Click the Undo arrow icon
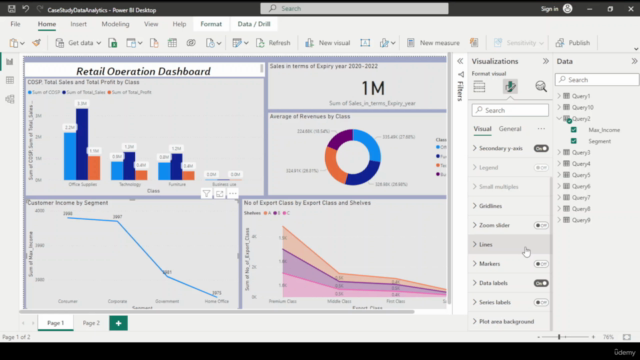 click(26, 9)
